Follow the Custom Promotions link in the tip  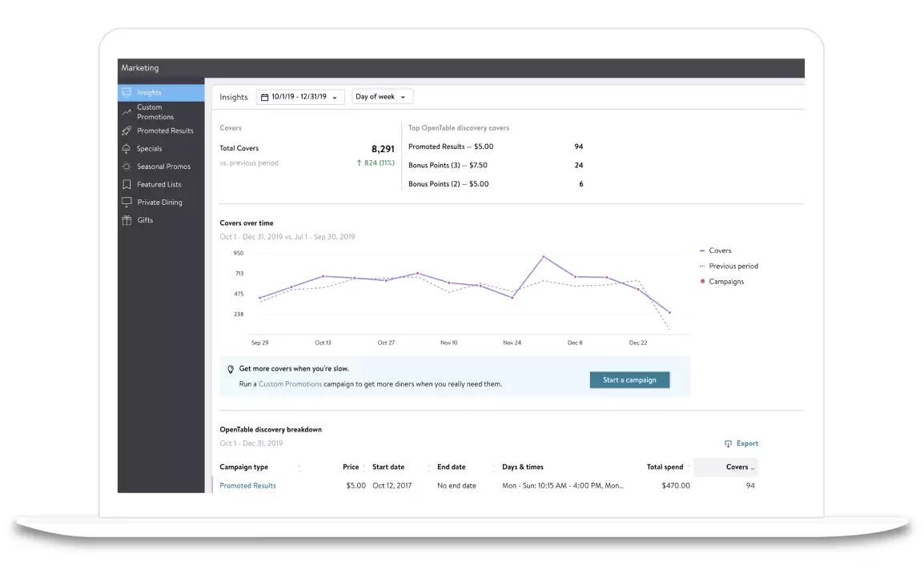tap(290, 384)
